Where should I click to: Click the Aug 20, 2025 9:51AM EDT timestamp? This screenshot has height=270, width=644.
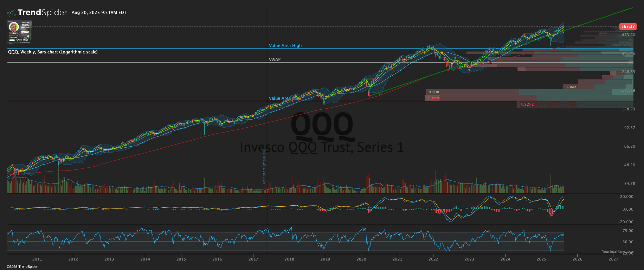99,12
